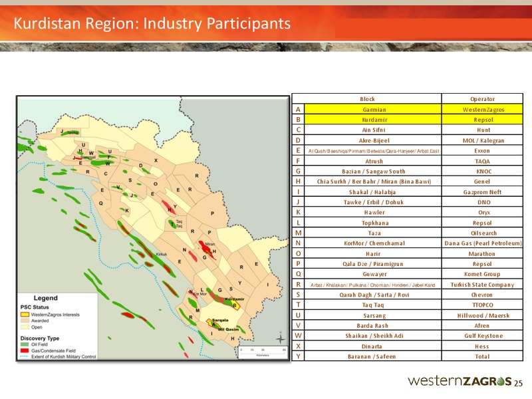
Task: Select the 'WesternZagros' operator cell
Action: pos(482,109)
